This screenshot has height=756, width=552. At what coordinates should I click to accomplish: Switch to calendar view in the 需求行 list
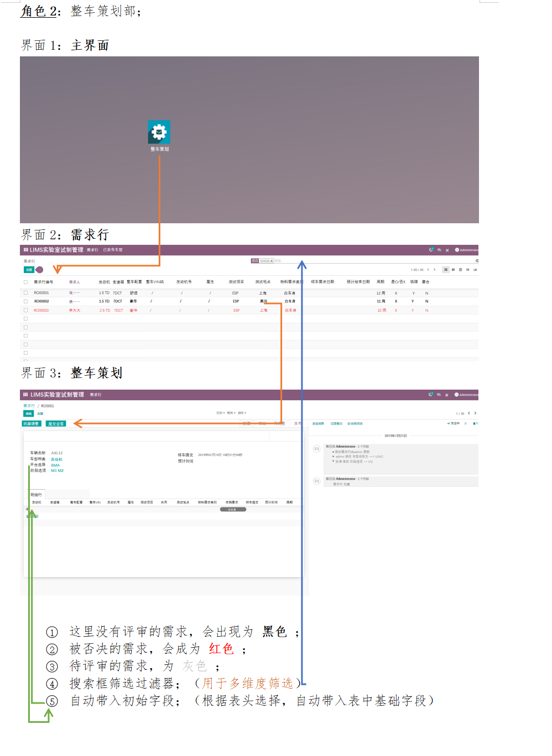click(x=461, y=269)
